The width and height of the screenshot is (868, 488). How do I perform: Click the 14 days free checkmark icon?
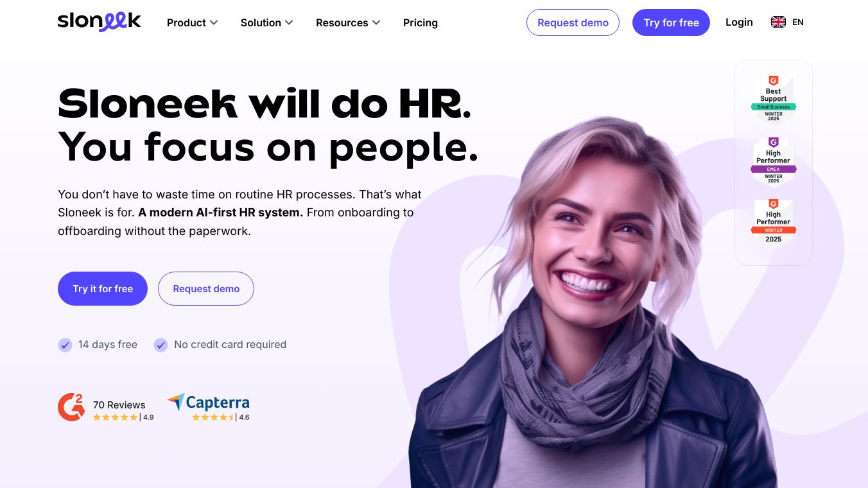pos(65,345)
